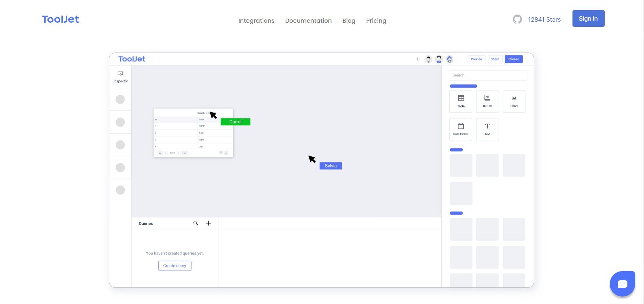Click the green Darrell cursor label

pyautogui.click(x=236, y=122)
